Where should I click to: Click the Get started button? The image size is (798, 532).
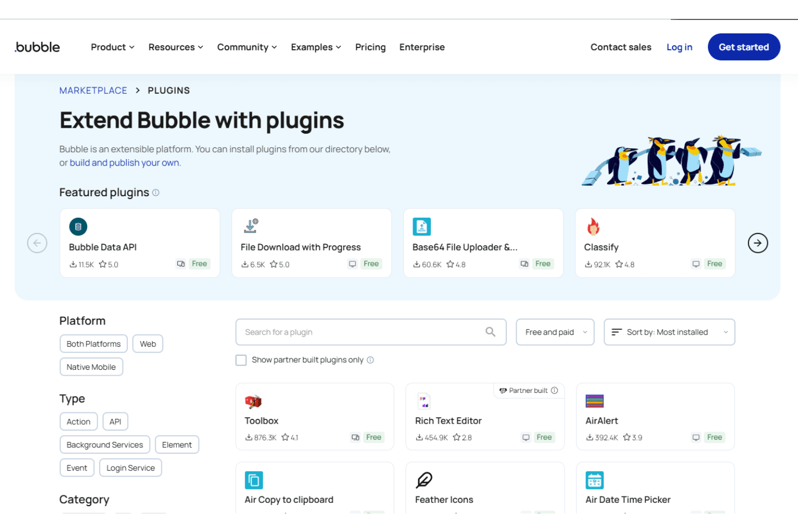(744, 47)
